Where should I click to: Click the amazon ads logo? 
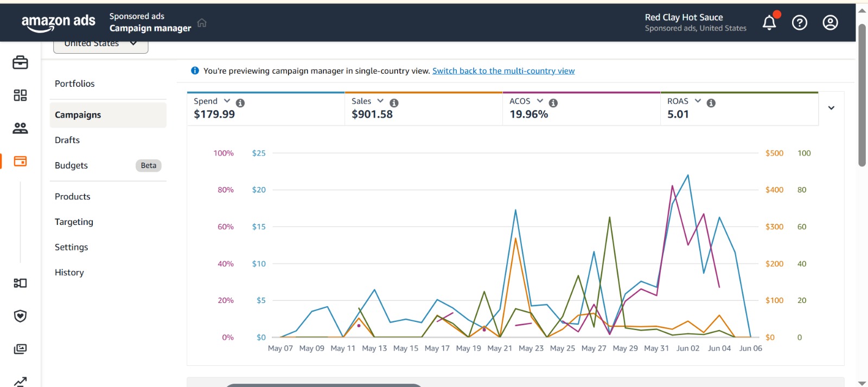58,22
